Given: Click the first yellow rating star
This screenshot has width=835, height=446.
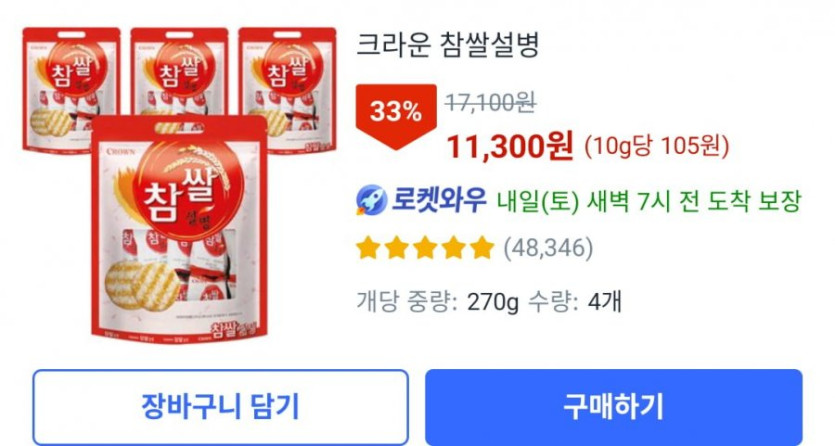Looking at the screenshot, I should pos(368,248).
